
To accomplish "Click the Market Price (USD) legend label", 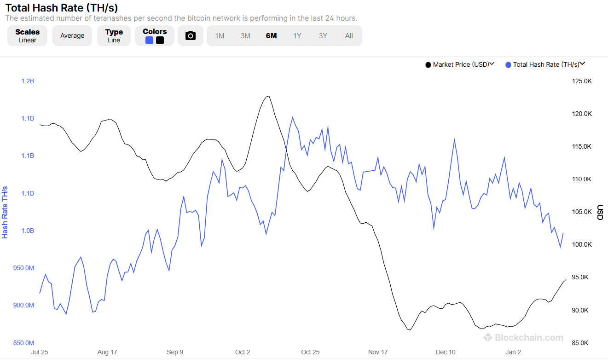I will 461,65.
